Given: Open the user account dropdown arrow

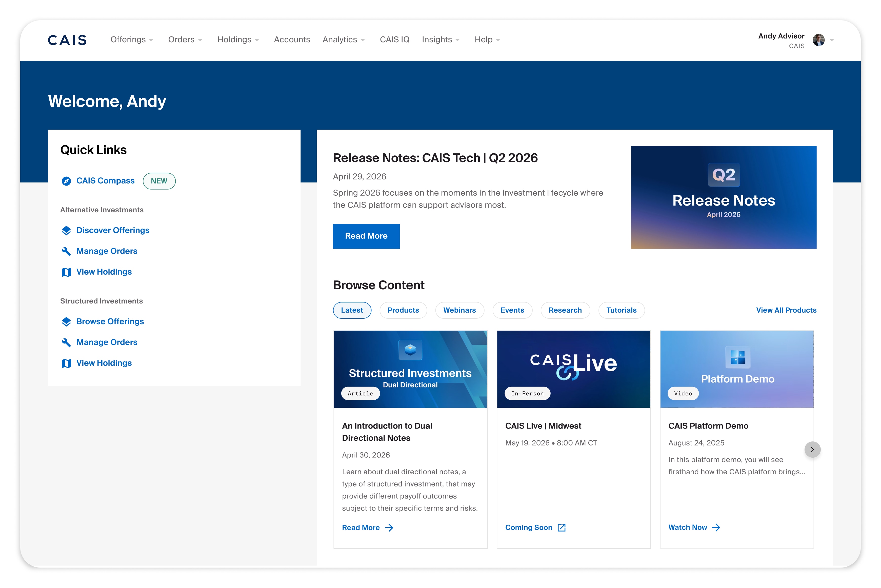Looking at the screenshot, I should pos(832,40).
